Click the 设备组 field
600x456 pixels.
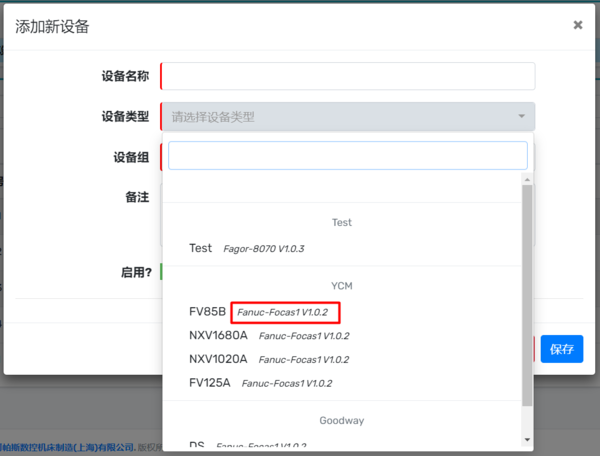point(161,157)
